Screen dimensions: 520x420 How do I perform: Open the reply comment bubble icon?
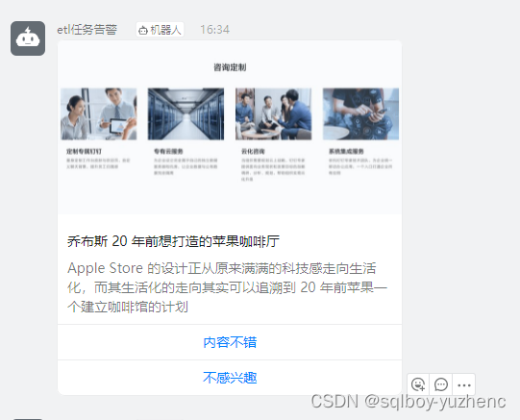[x=441, y=384]
